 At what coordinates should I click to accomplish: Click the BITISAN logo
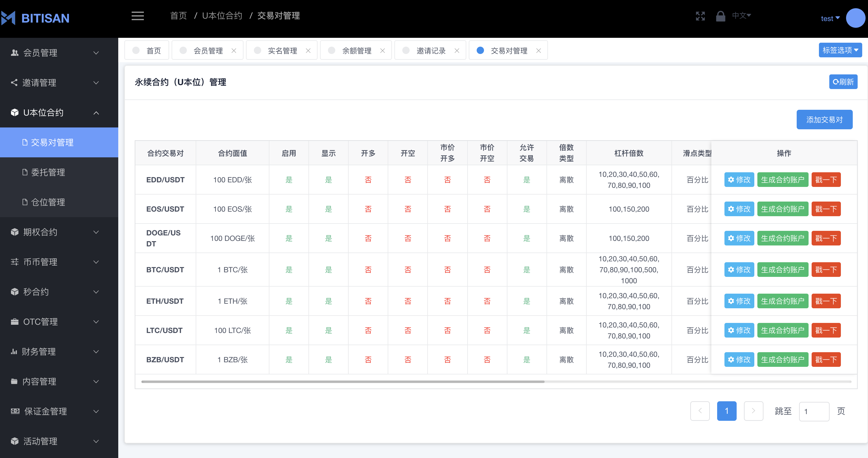tap(35, 18)
